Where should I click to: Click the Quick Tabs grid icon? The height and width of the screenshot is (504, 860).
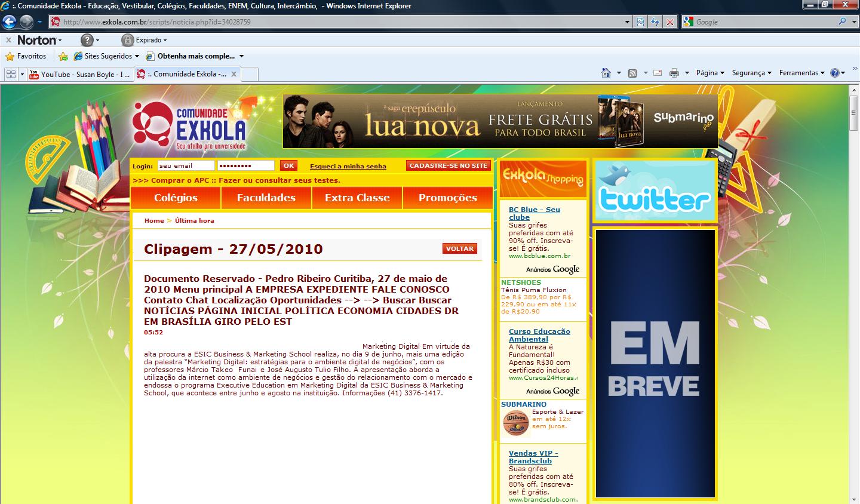point(11,74)
